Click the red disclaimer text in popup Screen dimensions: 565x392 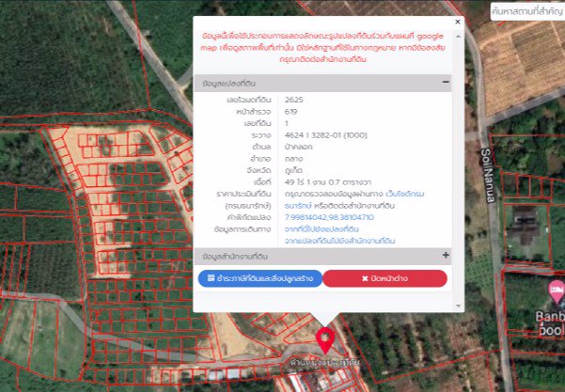click(x=322, y=48)
